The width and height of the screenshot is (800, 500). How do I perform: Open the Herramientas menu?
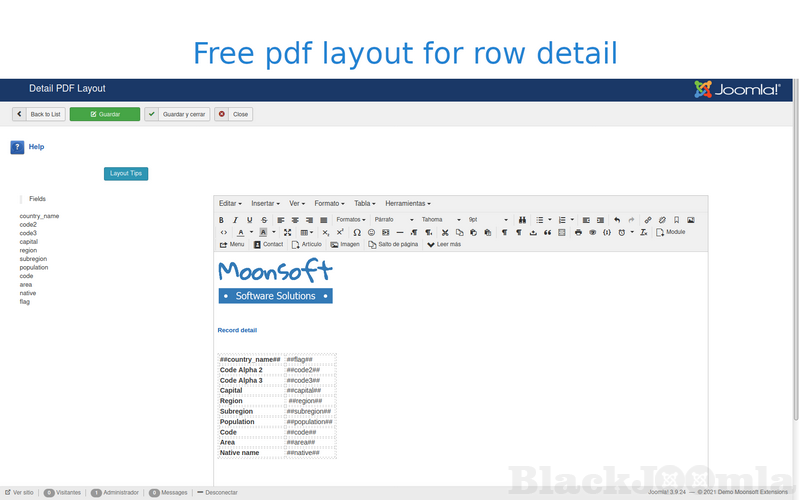[408, 203]
